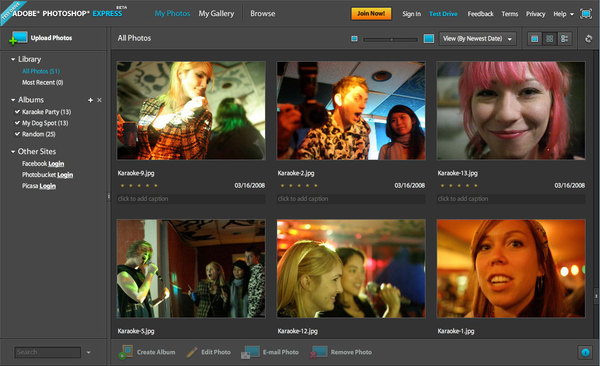Click Terms in the top menu
600x366 pixels.
pos(510,14)
